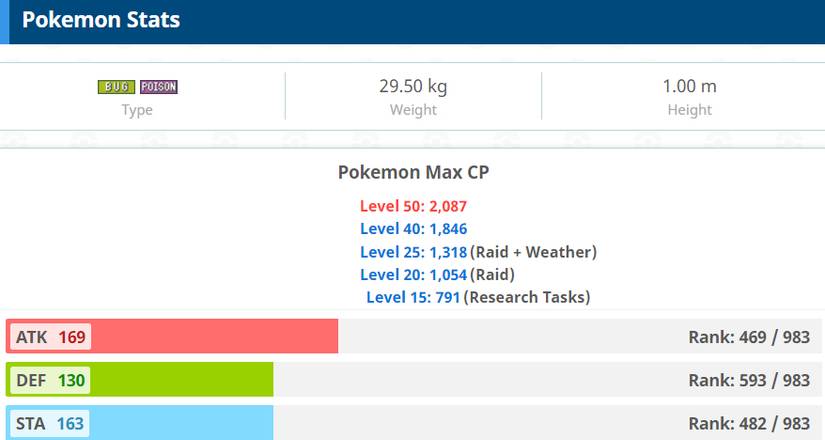
Task: Click the green DEF progress bar
Action: (139, 379)
